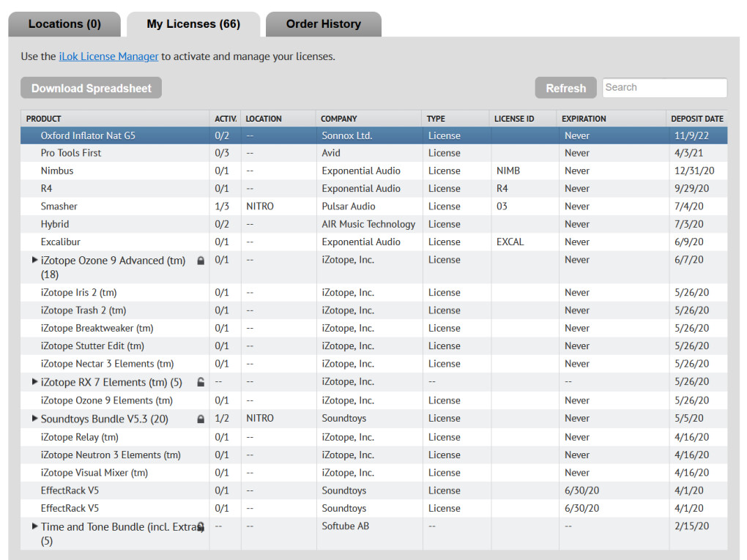Expand the Soundtoys Bundle V5.3 row

tap(34, 419)
